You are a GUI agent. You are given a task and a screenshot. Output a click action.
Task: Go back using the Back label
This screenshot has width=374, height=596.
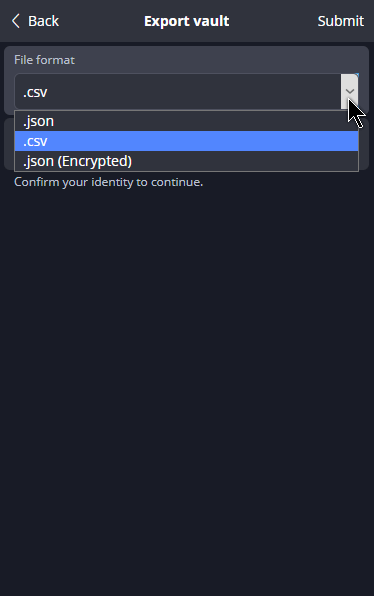[43, 21]
